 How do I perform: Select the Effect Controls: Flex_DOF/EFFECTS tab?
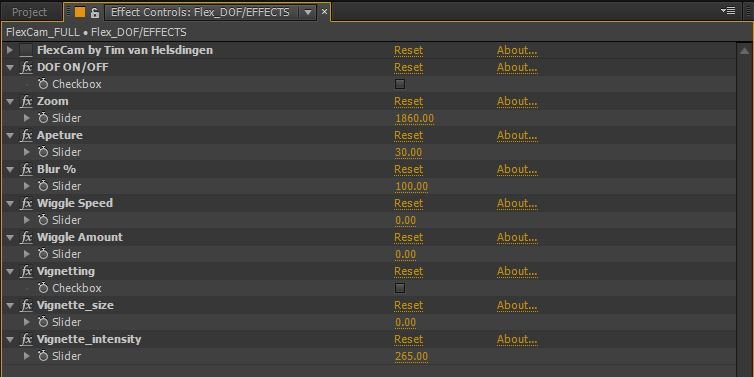click(200, 13)
